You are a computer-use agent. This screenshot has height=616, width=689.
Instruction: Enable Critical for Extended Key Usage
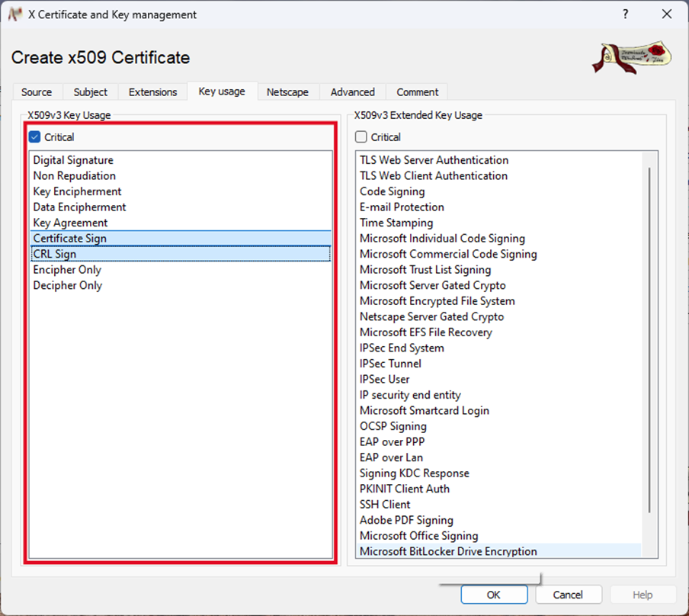361,137
